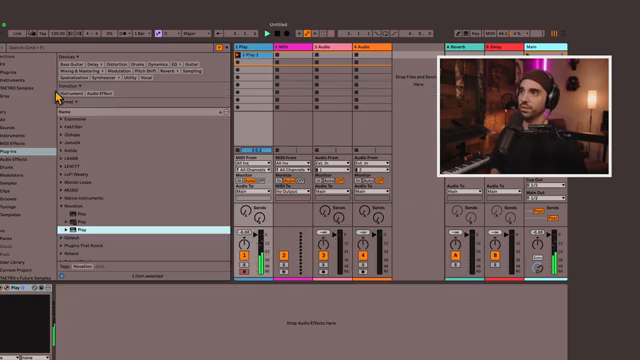Switch to Arrangement view lines icon

coord(563,33)
